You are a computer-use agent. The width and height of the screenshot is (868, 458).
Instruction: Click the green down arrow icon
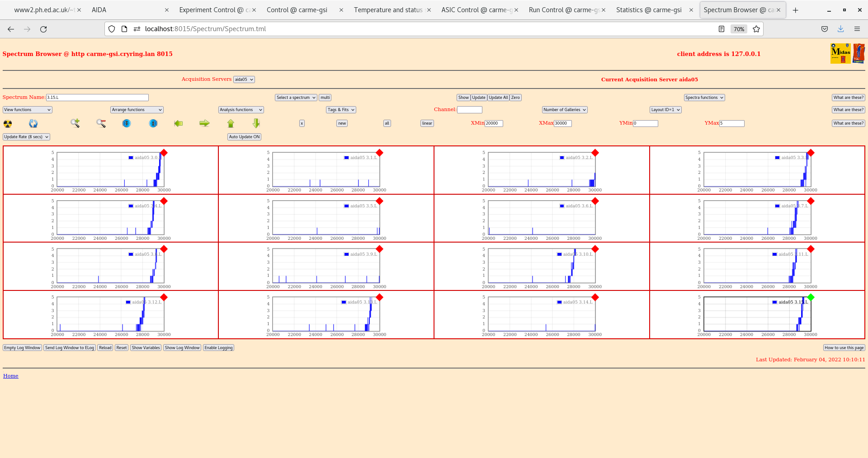[256, 123]
